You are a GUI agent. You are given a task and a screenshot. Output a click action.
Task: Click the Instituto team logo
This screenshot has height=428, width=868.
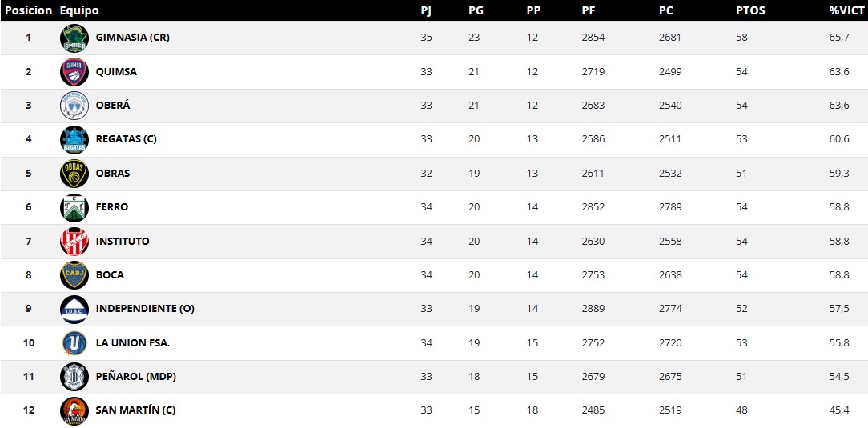(x=74, y=242)
